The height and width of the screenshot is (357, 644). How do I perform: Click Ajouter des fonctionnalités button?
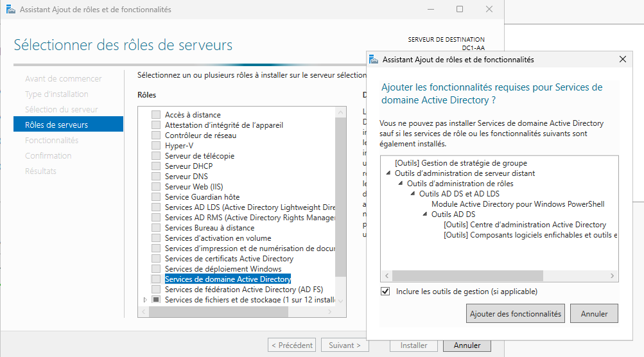point(516,313)
